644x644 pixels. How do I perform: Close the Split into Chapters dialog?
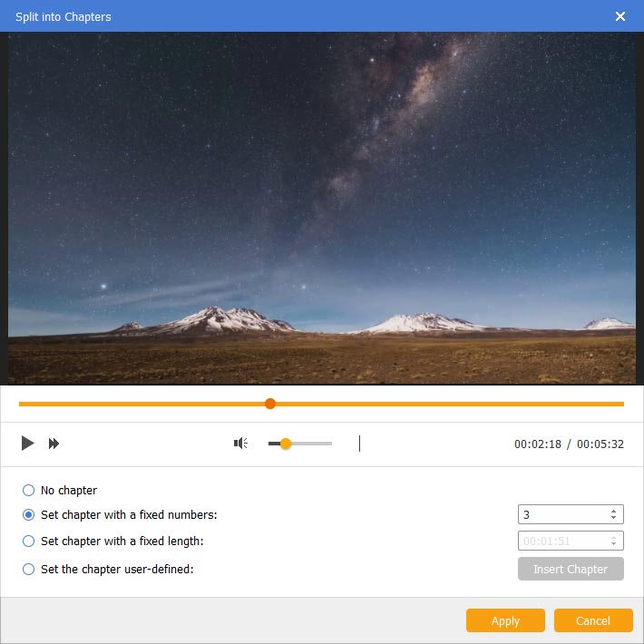click(620, 16)
